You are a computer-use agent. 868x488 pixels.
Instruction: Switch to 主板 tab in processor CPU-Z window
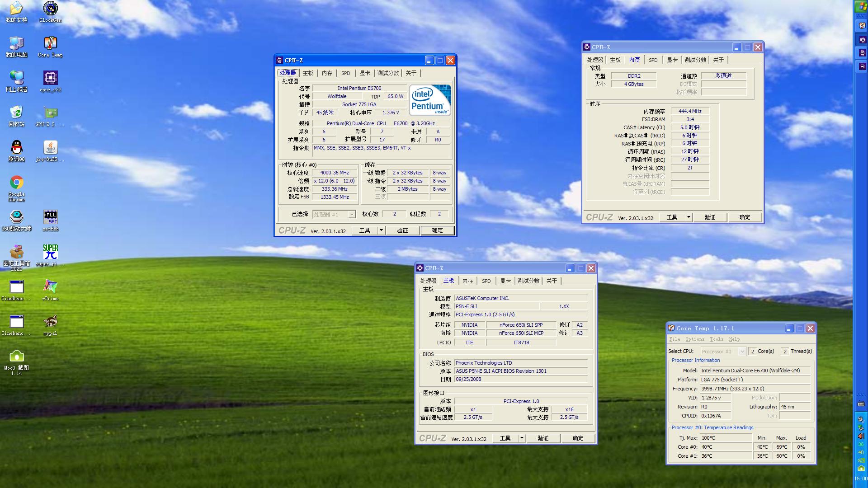308,73
